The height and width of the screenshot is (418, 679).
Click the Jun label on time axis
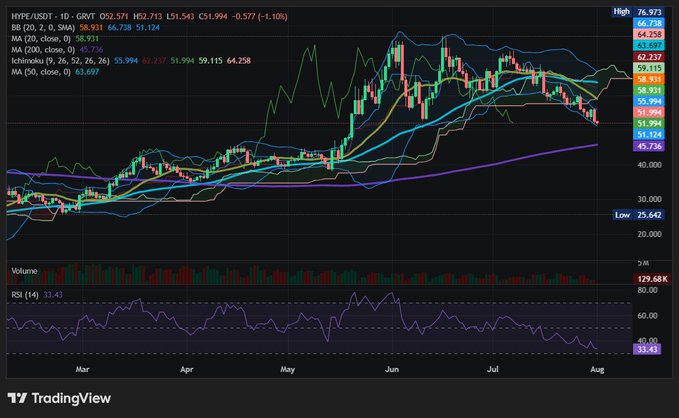click(x=391, y=369)
